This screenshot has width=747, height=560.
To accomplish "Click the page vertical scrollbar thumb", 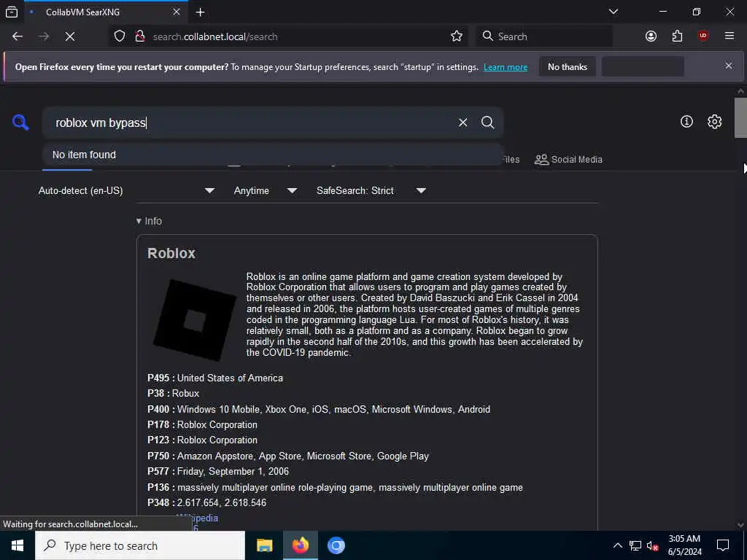I will pos(740,117).
